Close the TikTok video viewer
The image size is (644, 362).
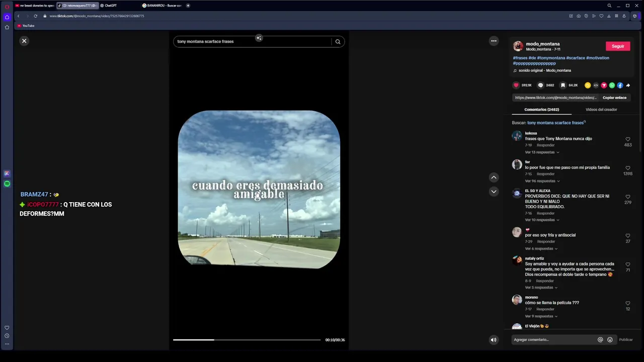pos(24,41)
